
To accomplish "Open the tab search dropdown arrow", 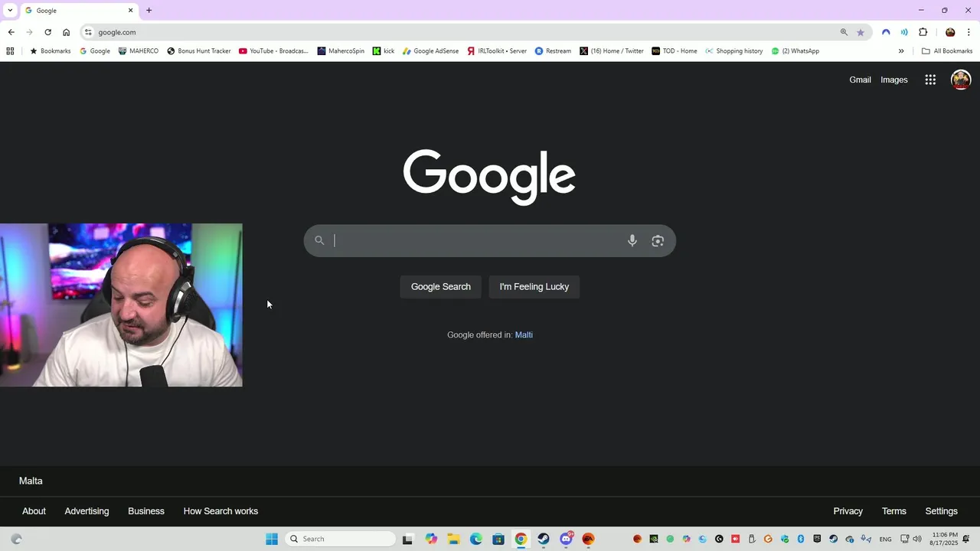I will tap(10, 11).
